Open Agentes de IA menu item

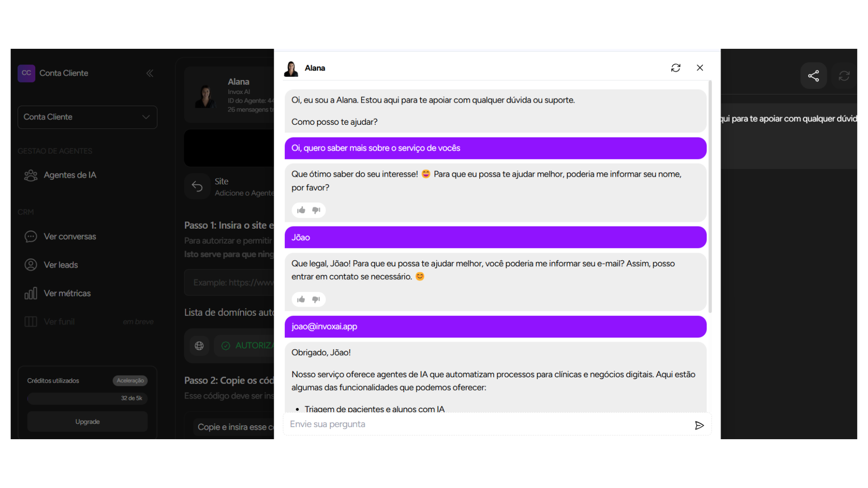pyautogui.click(x=70, y=175)
